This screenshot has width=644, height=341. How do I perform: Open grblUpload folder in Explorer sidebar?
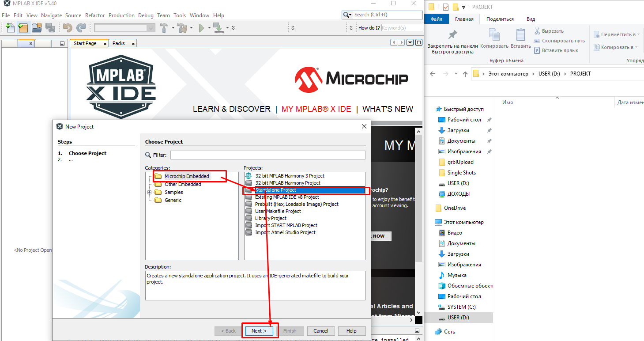click(460, 162)
